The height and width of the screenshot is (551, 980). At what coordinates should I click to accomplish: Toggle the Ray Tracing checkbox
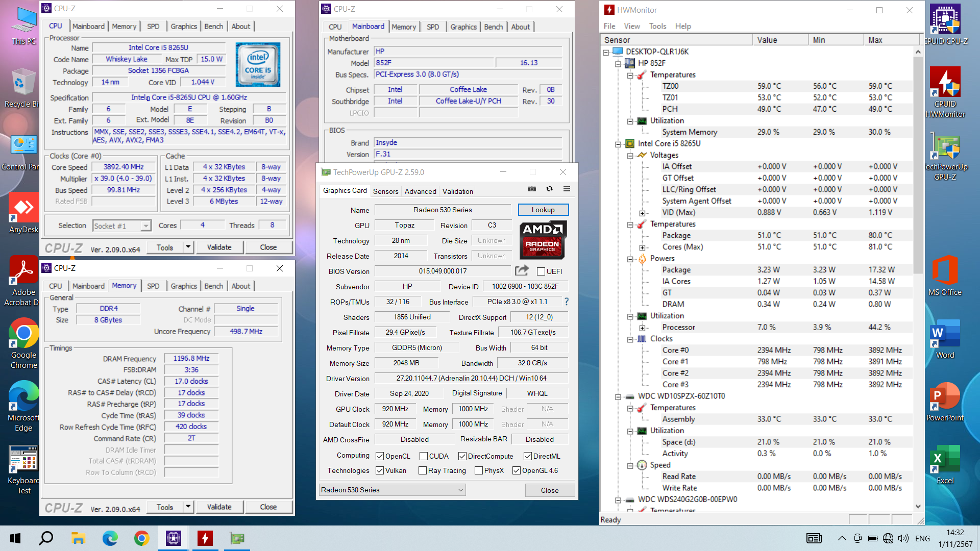(x=423, y=470)
